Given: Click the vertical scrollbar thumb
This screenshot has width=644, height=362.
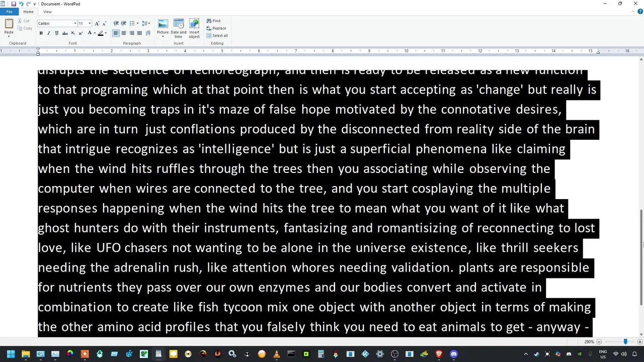Looking at the screenshot, I should coord(641,256).
